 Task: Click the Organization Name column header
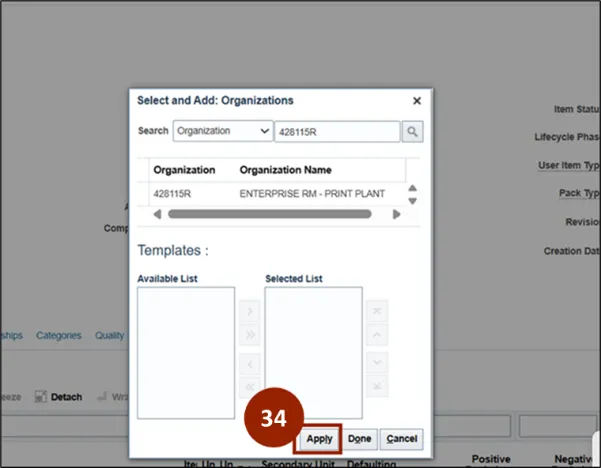286,170
